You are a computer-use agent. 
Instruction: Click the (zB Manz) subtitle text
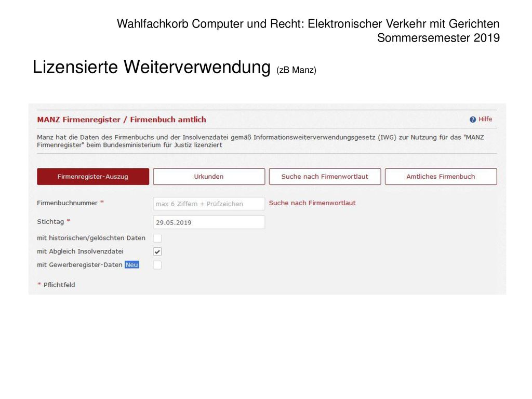click(x=296, y=70)
